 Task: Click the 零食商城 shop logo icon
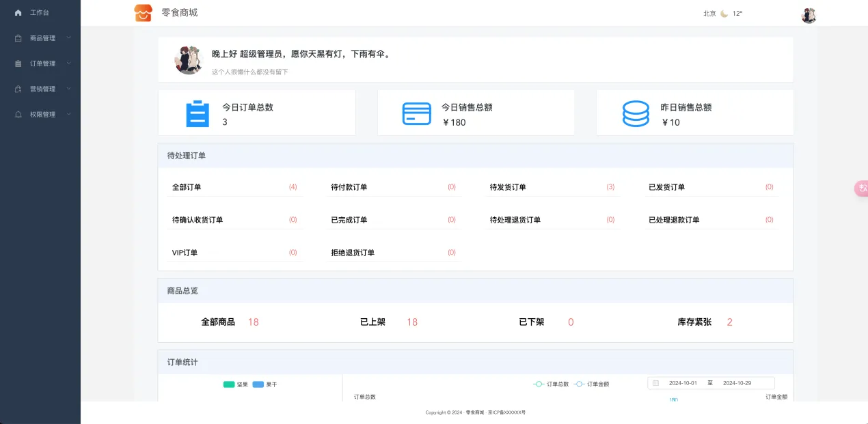[143, 13]
